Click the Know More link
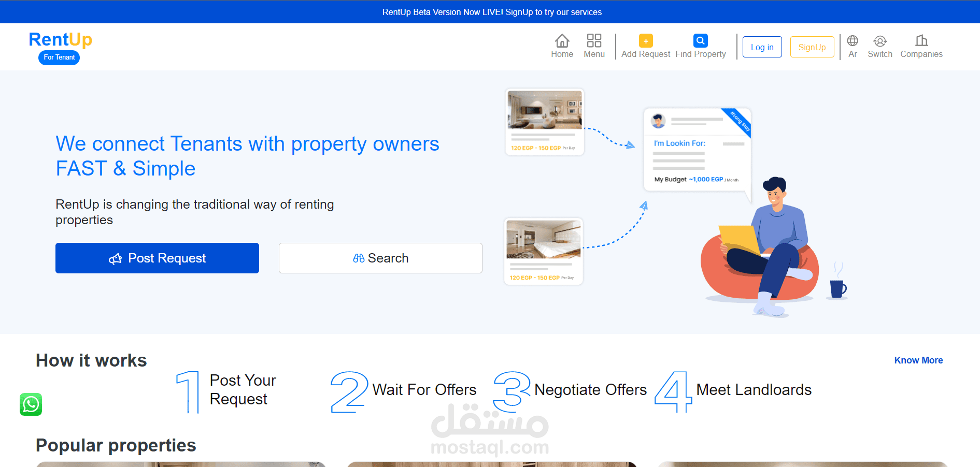980x467 pixels. point(918,360)
